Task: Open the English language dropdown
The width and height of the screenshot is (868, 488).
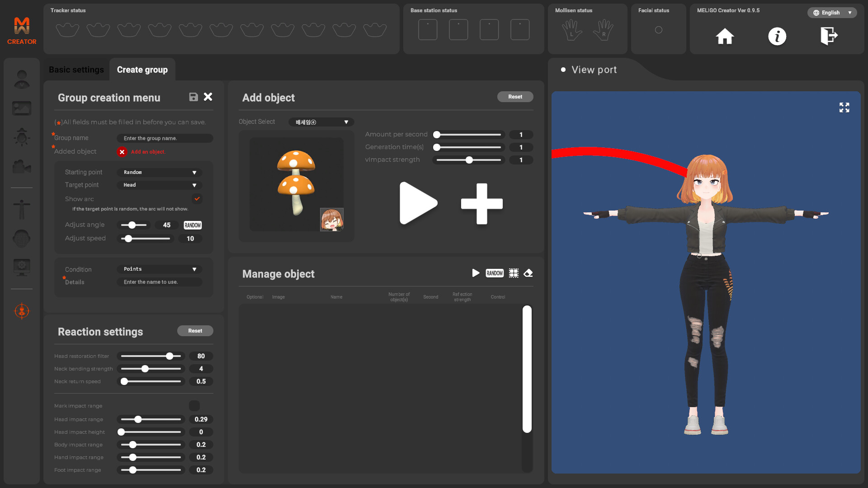Action: (x=832, y=13)
